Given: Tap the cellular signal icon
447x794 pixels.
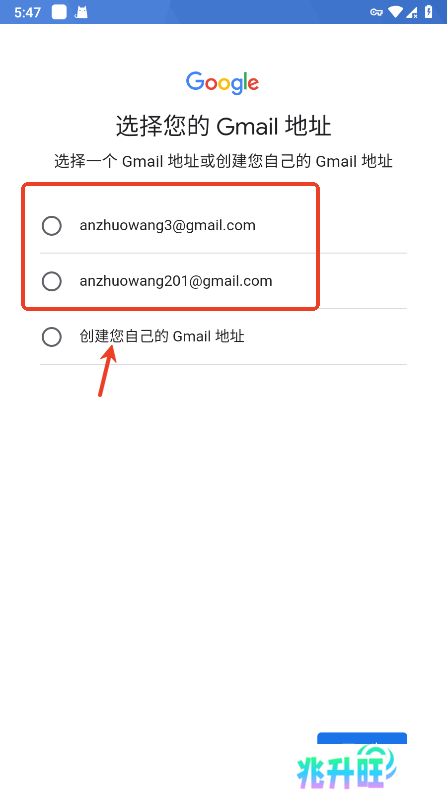Looking at the screenshot, I should pos(412,12).
